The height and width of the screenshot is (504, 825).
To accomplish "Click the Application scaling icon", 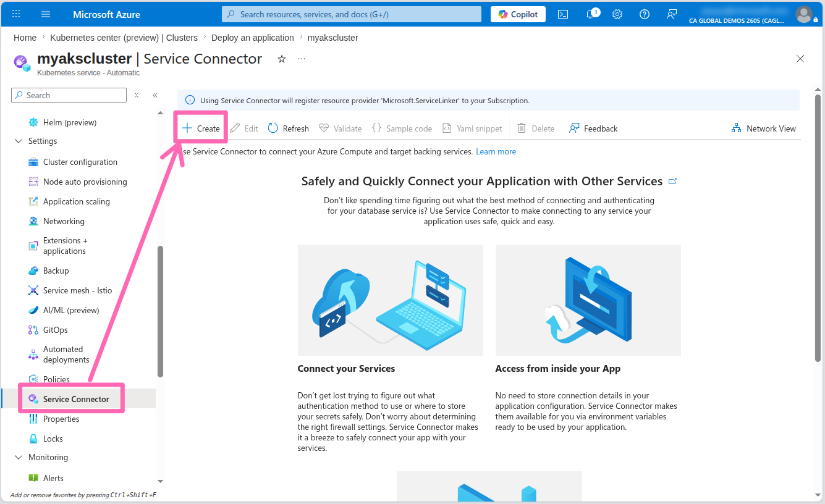I will (33, 201).
